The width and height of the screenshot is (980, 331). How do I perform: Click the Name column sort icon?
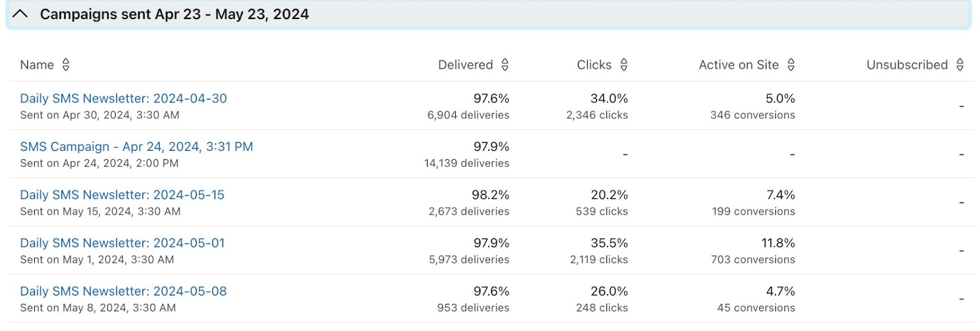pos(66,65)
